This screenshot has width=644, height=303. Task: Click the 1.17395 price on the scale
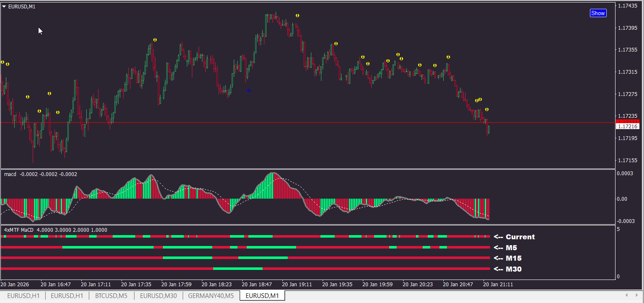coord(628,28)
